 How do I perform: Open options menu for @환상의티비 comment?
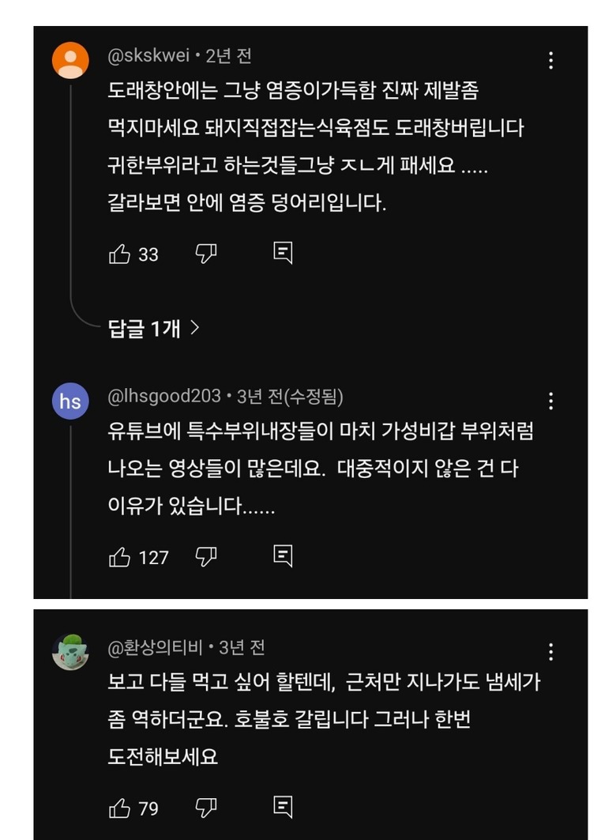click(550, 652)
